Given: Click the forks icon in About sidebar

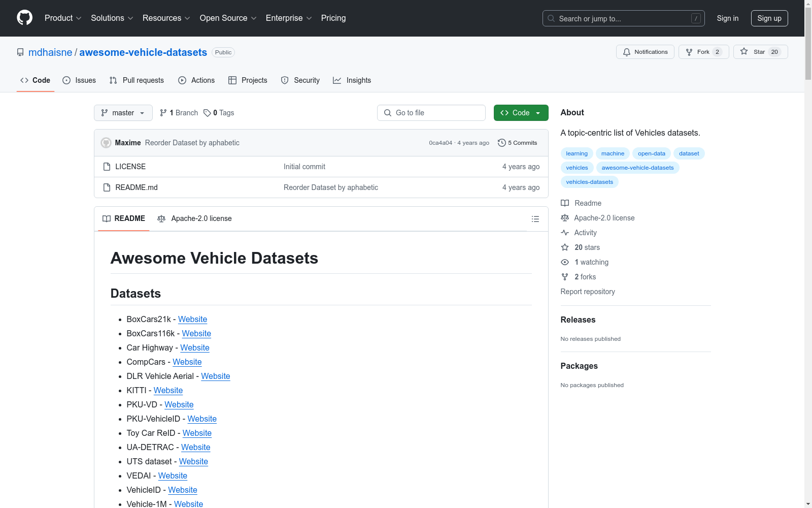Looking at the screenshot, I should (565, 277).
